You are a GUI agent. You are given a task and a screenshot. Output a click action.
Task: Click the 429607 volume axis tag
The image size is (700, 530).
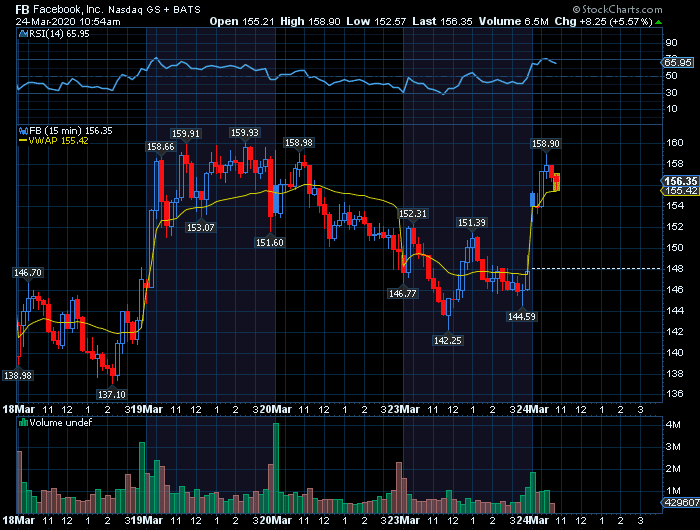tap(679, 502)
